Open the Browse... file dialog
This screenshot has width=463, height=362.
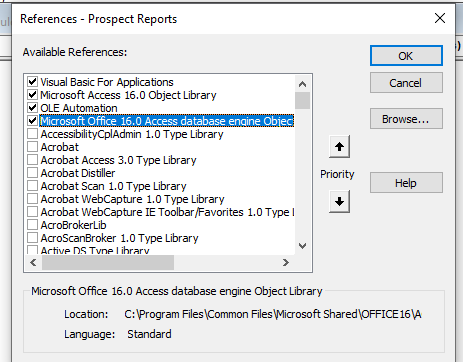[406, 119]
